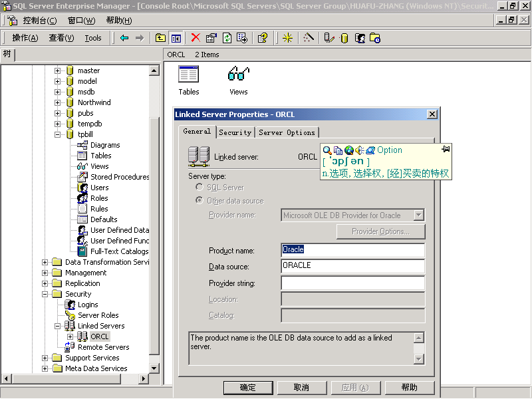Click the Back arrow toolbar icon
The height and width of the screenshot is (399, 532).
point(124,38)
